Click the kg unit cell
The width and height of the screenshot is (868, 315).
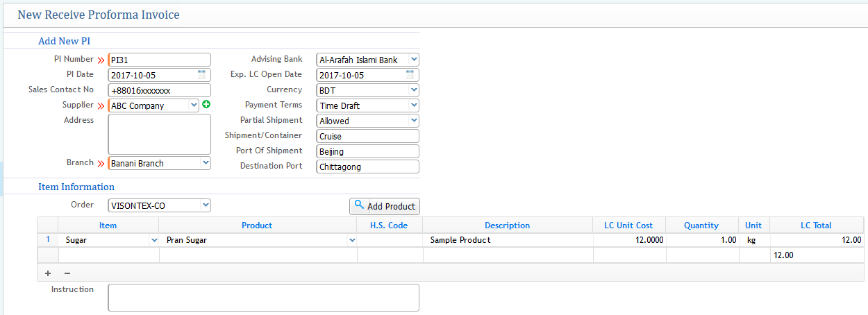(x=754, y=240)
